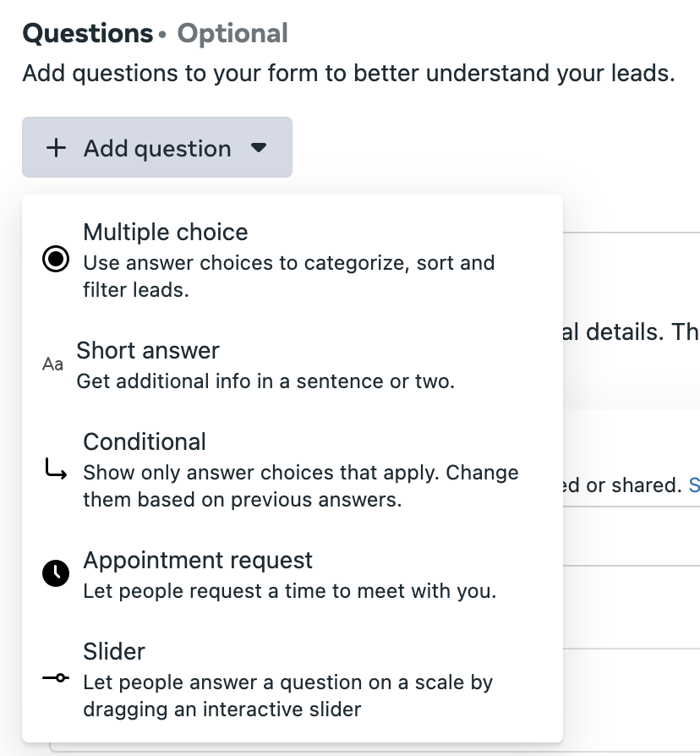This screenshot has width=700, height=756.
Task: Click the Questions section heading
Action: (x=88, y=33)
